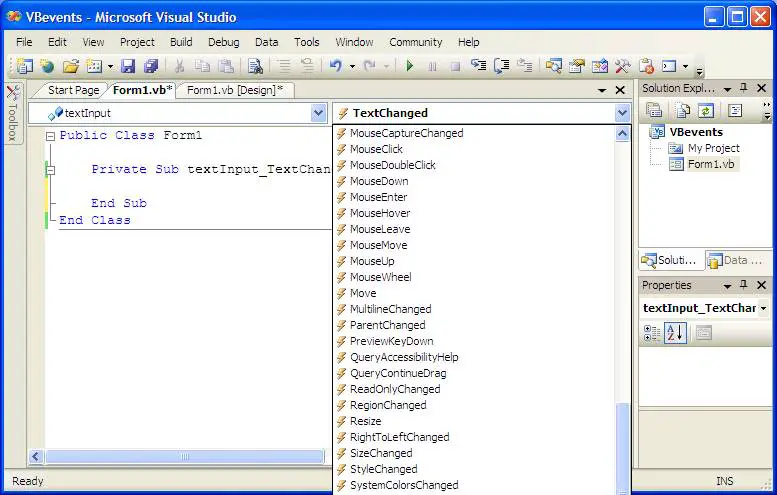The width and height of the screenshot is (777, 495).
Task: Open the TextChanged method name dropdown
Action: click(x=622, y=113)
